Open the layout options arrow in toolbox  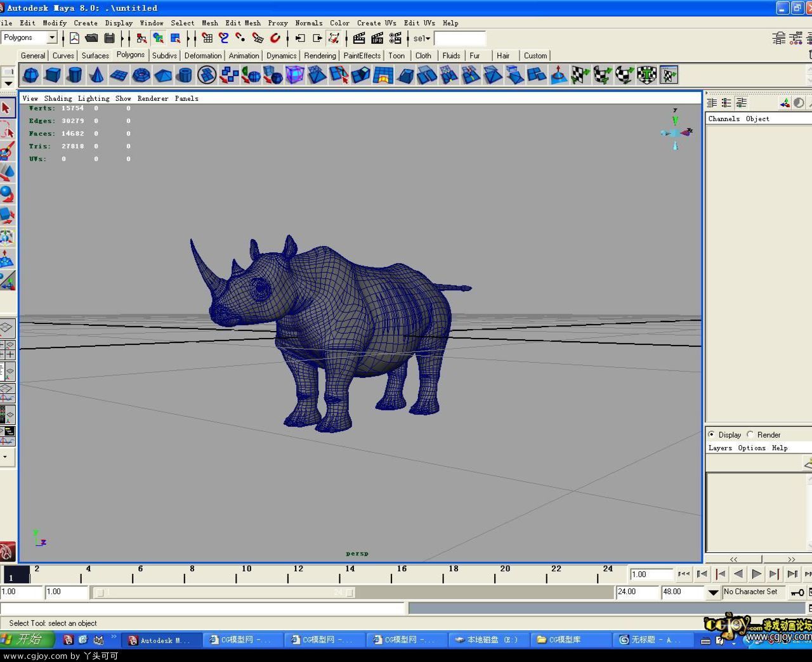6,457
